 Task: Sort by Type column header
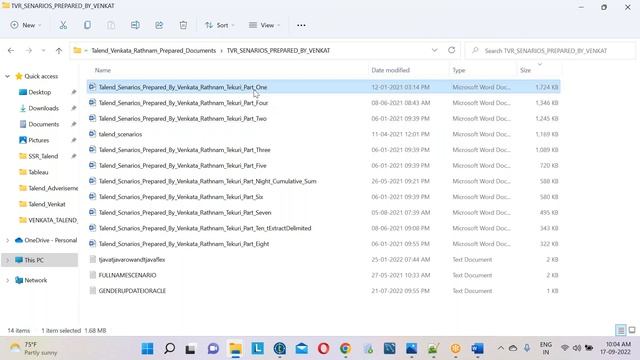(459, 70)
